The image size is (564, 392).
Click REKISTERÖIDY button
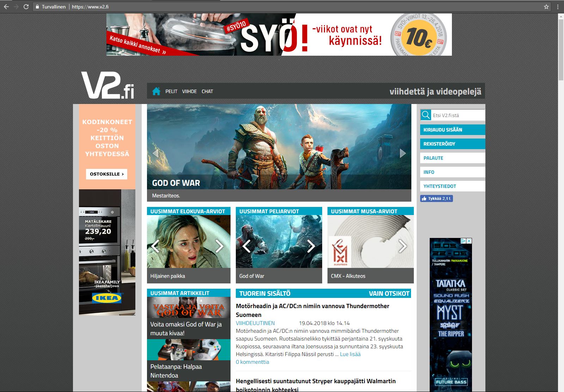pos(453,144)
